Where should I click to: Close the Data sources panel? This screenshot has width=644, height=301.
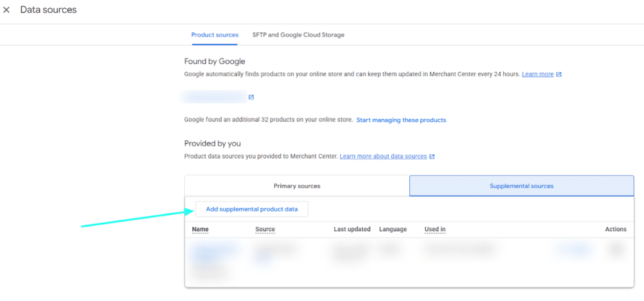(x=6, y=10)
